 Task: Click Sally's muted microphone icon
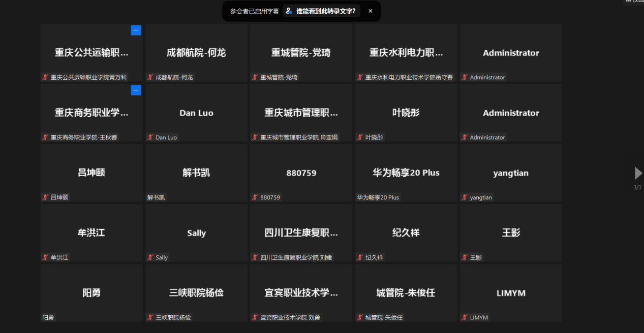pos(150,257)
